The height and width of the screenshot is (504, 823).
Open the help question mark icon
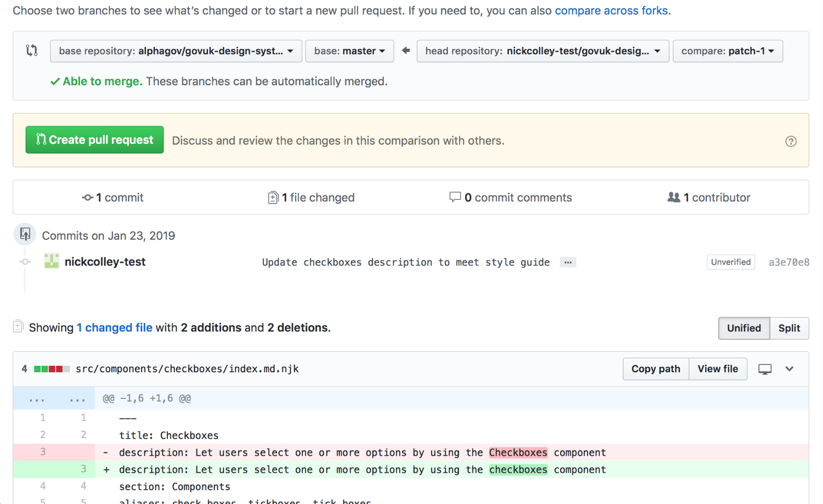[791, 141]
